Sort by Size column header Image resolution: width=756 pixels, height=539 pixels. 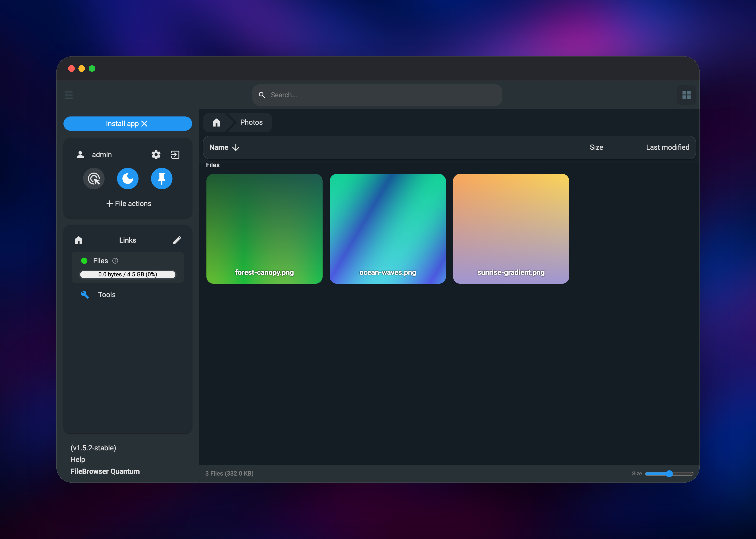point(596,147)
